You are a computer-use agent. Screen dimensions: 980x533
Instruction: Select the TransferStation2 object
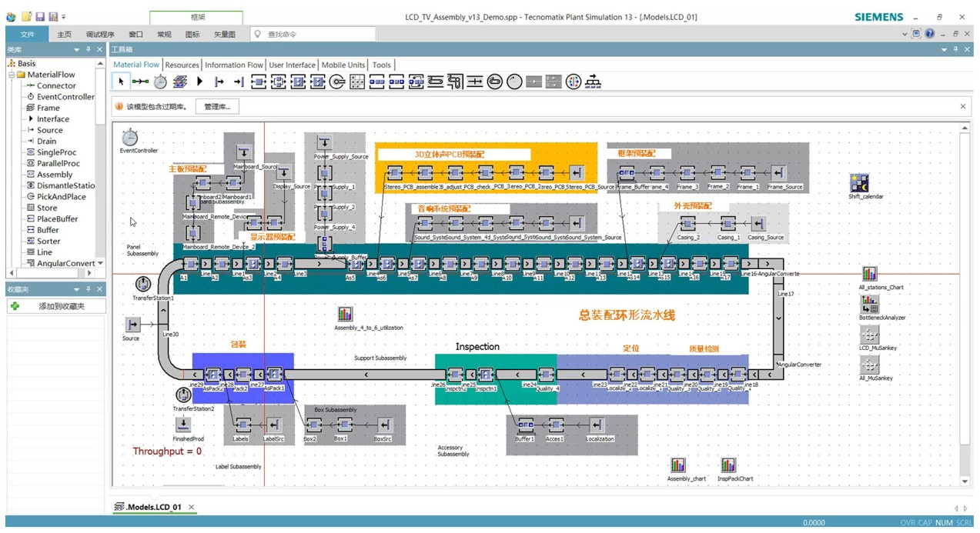pyautogui.click(x=183, y=395)
